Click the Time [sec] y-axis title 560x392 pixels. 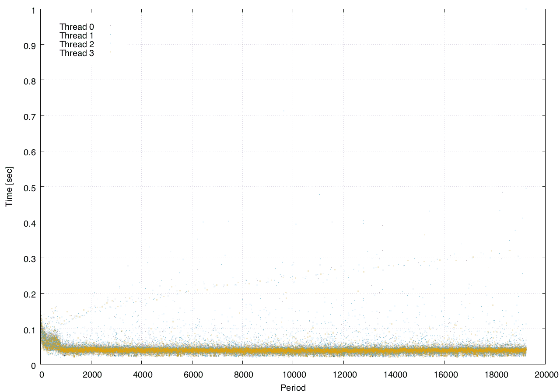pyautogui.click(x=9, y=187)
